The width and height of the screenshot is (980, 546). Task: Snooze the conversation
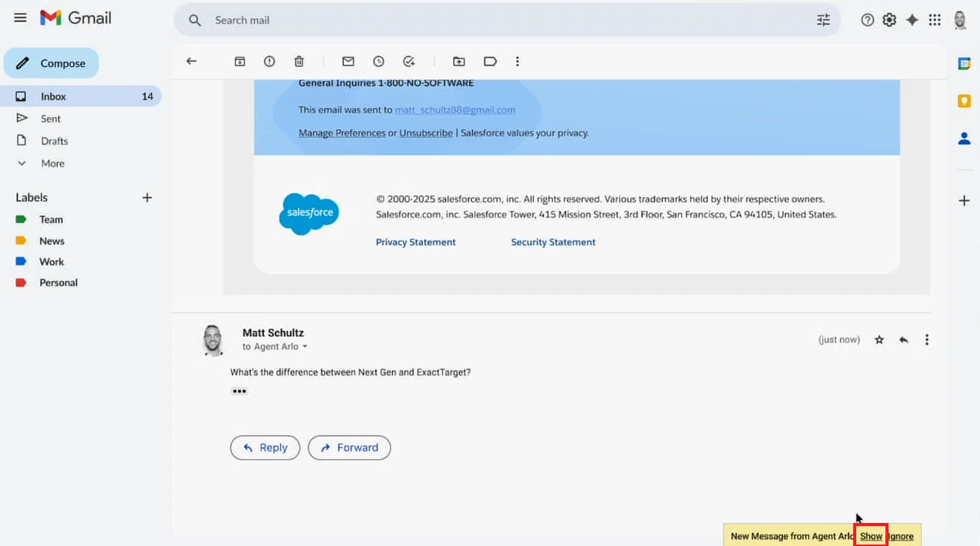point(379,61)
